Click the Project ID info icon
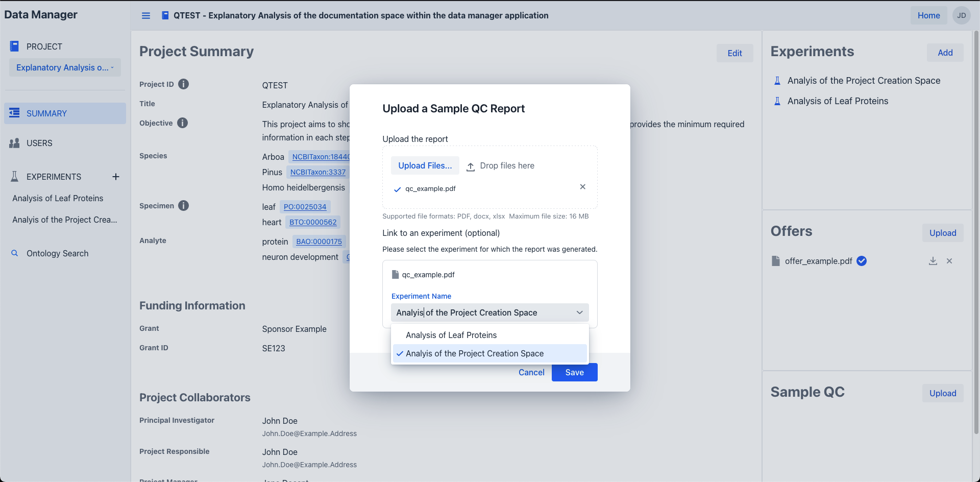 tap(183, 84)
